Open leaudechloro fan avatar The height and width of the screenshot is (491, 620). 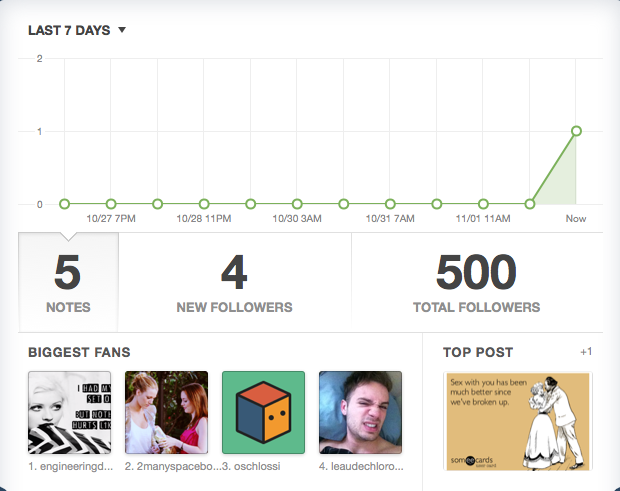(360, 413)
